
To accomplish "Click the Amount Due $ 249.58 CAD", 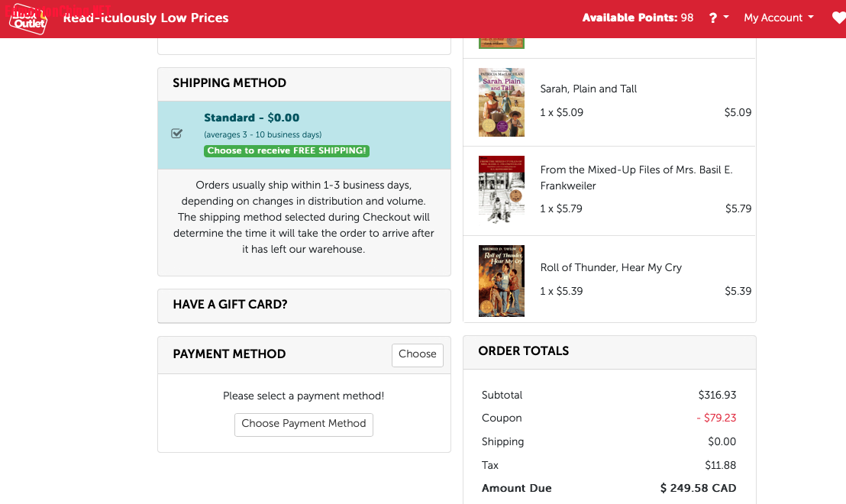I will tap(698, 489).
